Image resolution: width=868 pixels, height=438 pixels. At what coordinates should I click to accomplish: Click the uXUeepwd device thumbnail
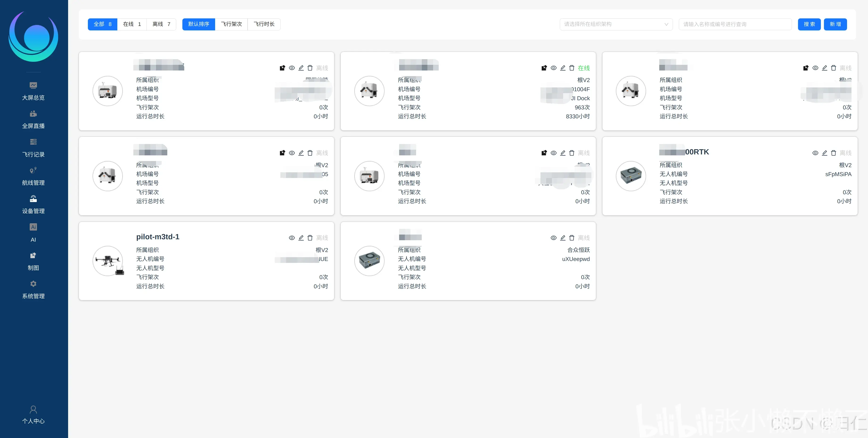point(369,261)
